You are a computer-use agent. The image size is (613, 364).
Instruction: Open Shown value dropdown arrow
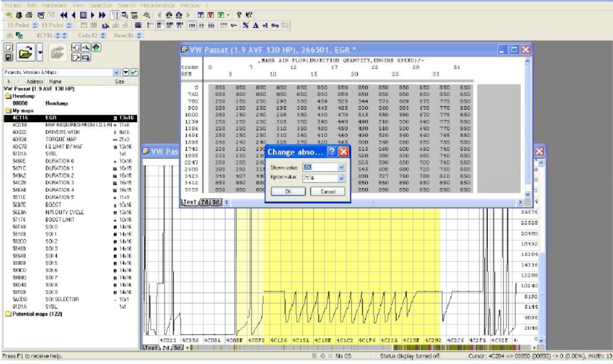(x=341, y=167)
